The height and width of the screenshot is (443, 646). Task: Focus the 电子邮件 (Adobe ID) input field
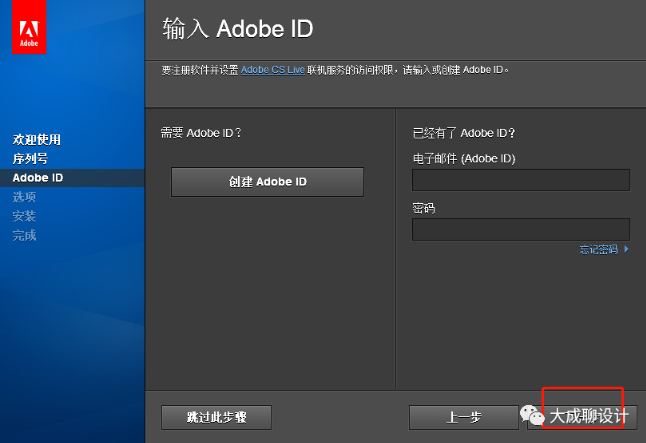pos(520,180)
